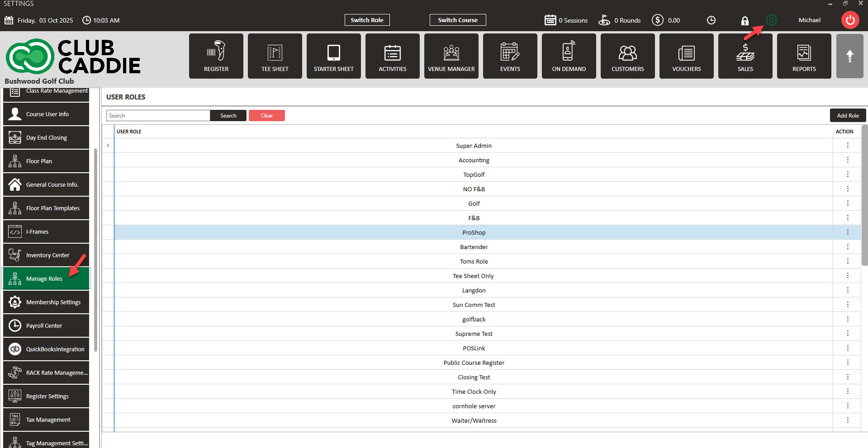Open action menu for ProShop role
The image size is (868, 448).
click(x=847, y=232)
